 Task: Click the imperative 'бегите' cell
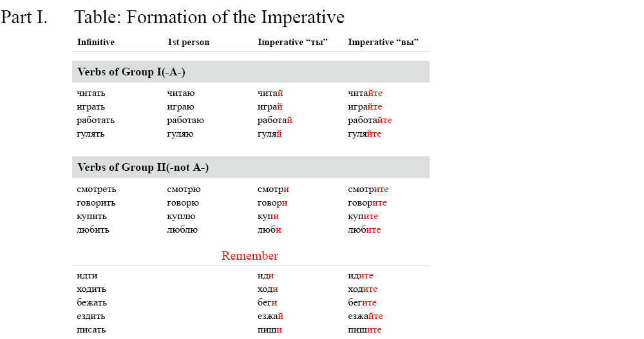point(362,303)
